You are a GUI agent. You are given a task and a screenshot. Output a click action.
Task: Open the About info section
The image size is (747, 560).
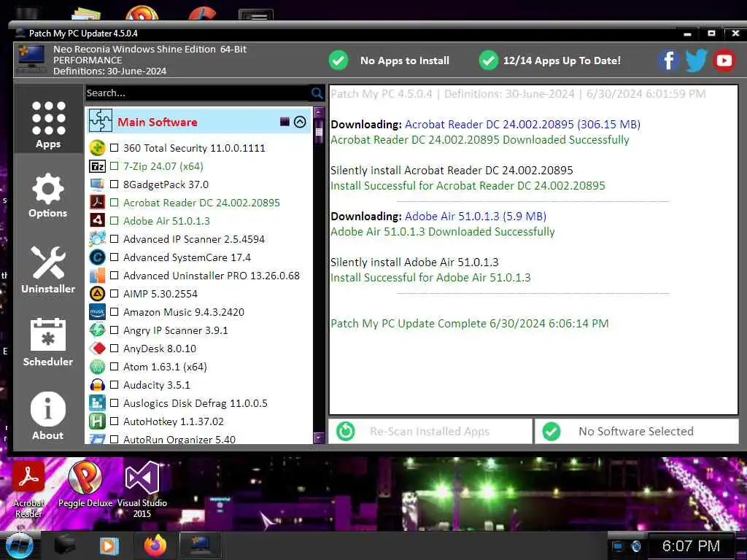(48, 416)
